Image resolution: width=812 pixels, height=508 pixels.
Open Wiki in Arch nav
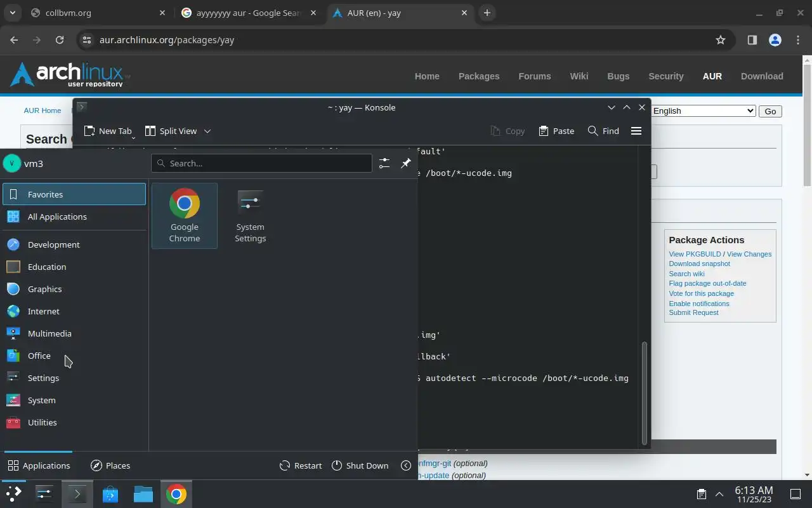579,76
